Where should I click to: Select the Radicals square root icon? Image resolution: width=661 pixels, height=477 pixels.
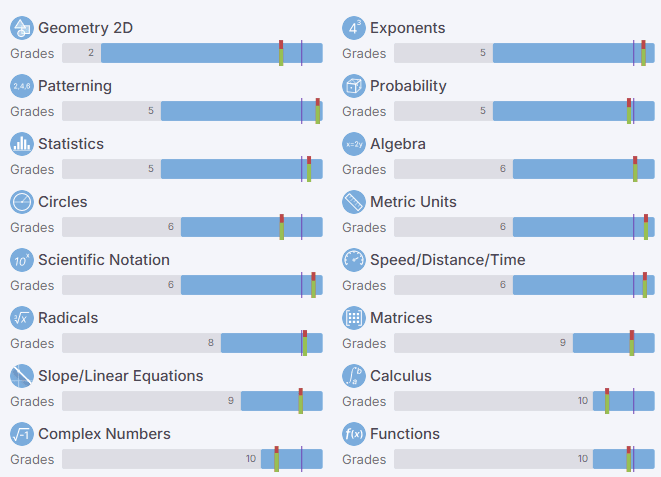click(x=22, y=318)
